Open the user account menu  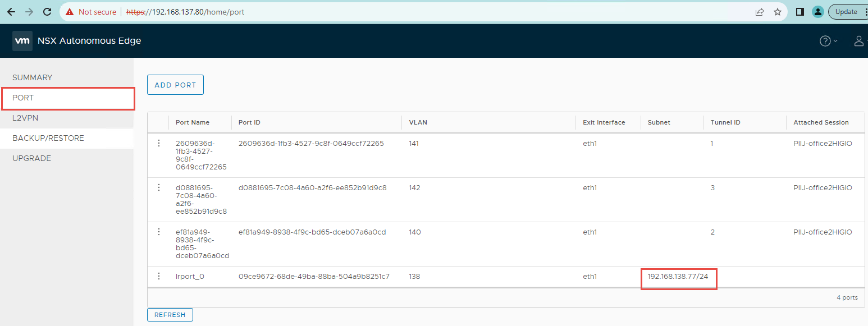(x=858, y=41)
